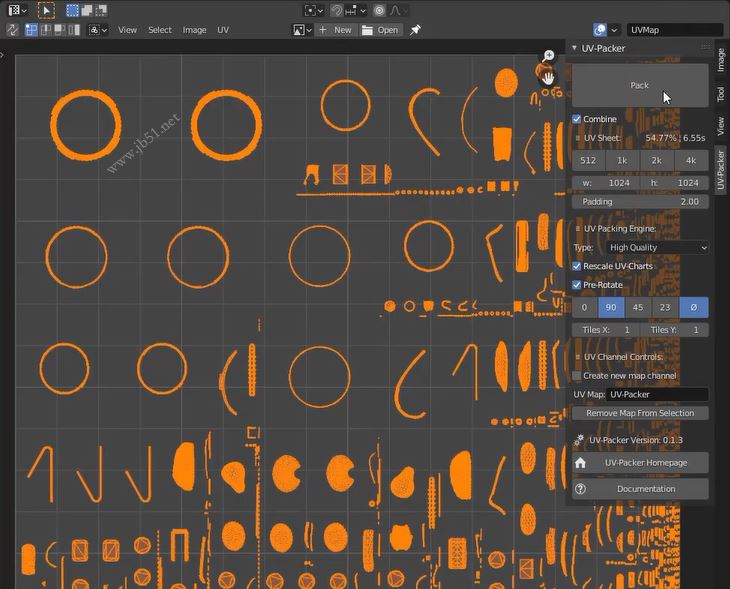Set UV sheet size to 4k

tap(691, 160)
